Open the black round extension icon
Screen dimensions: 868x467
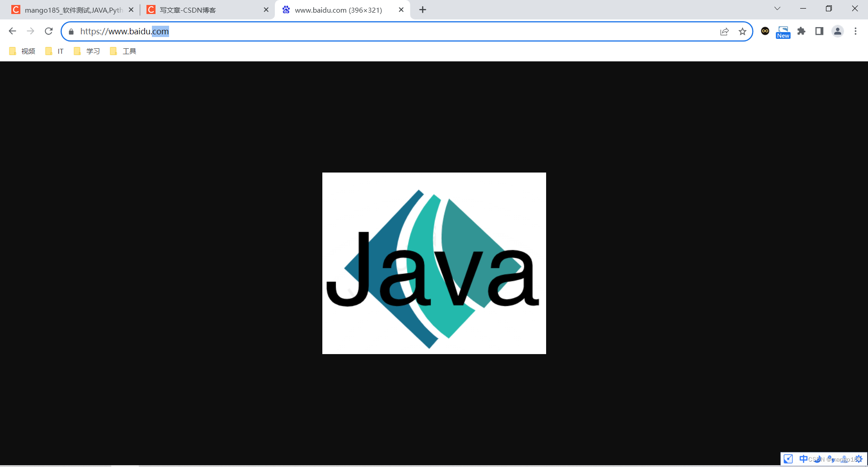click(x=765, y=31)
